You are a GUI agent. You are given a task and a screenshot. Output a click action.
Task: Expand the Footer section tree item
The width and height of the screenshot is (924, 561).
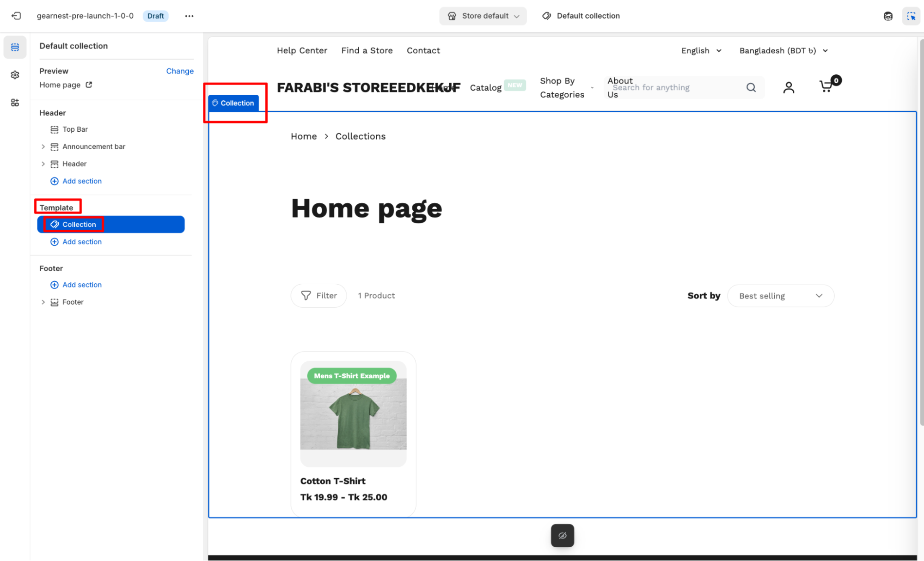(43, 302)
